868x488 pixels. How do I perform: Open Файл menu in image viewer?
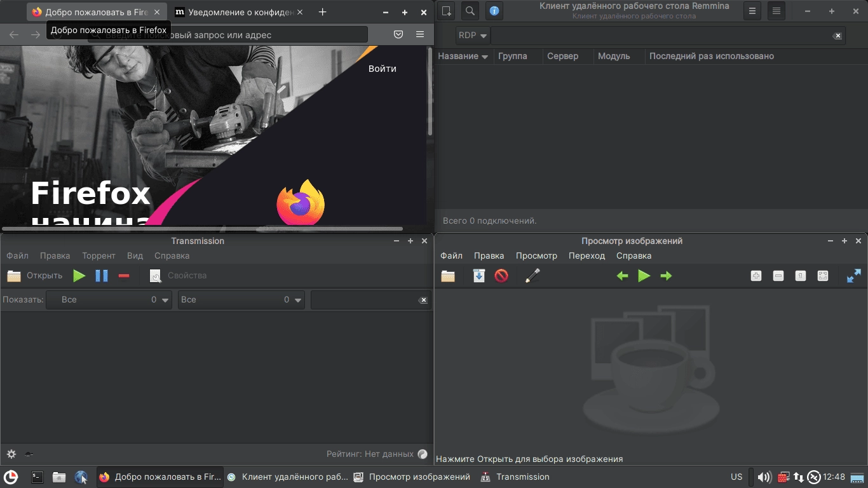pyautogui.click(x=452, y=255)
